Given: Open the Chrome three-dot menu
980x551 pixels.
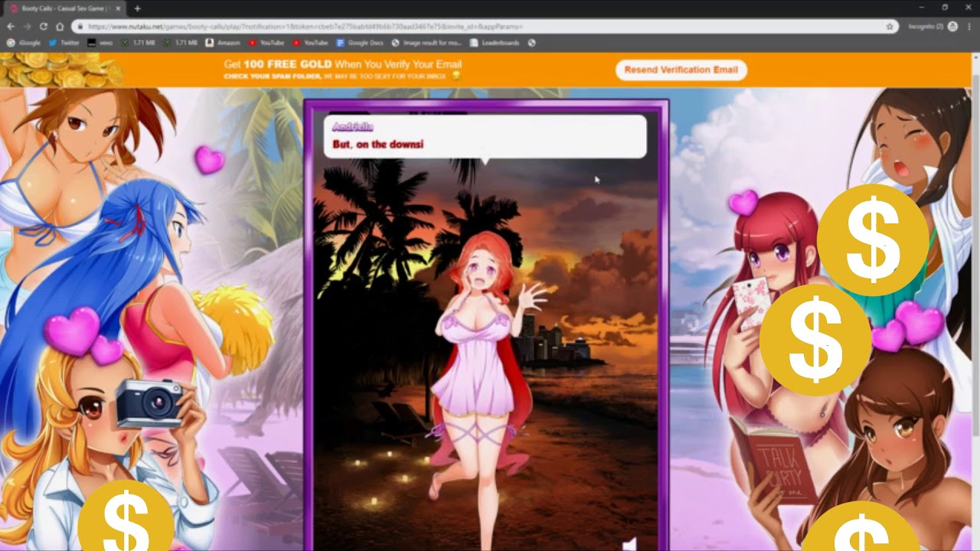Looking at the screenshot, I should coord(969,26).
